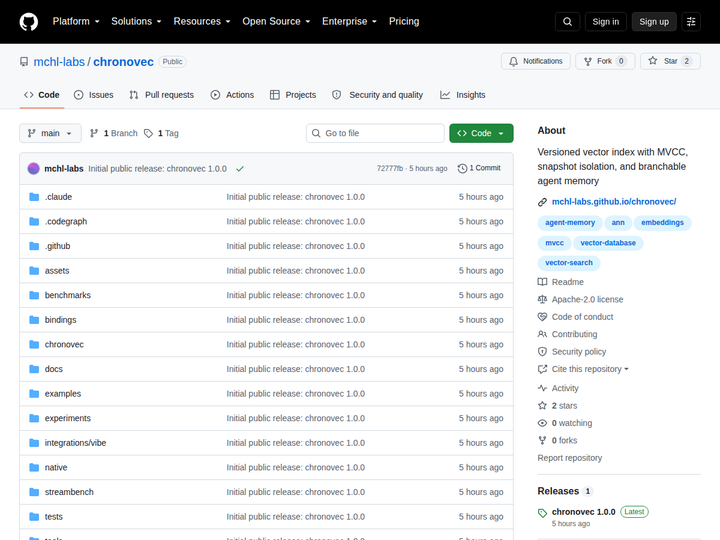The width and height of the screenshot is (720, 540).
Task: Expand the Resources menu
Action: click(x=202, y=22)
